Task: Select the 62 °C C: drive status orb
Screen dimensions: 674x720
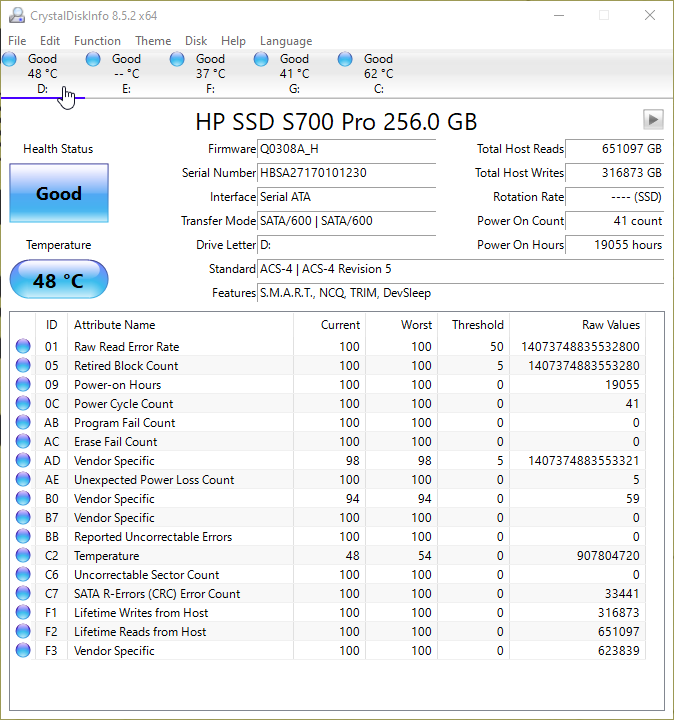Action: pyautogui.click(x=345, y=60)
